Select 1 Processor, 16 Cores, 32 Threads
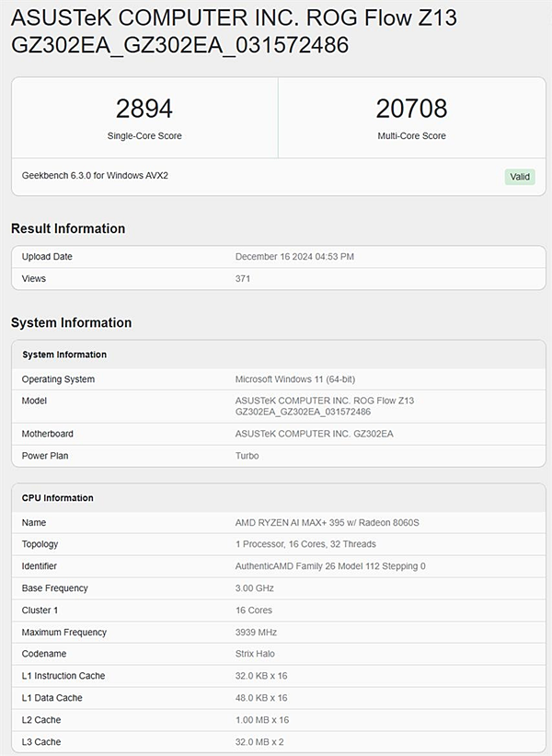Screen dimensions: 552x756 305,544
